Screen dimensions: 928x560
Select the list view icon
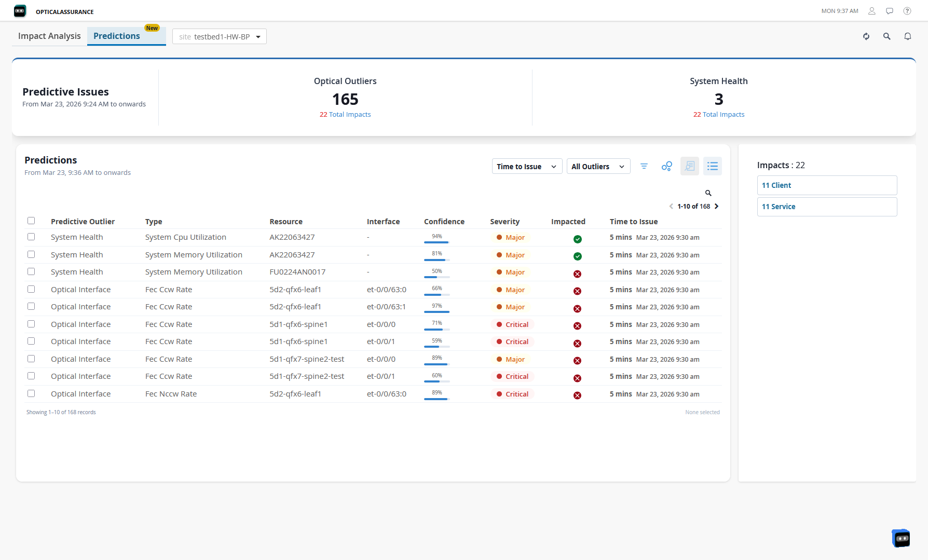pos(713,166)
